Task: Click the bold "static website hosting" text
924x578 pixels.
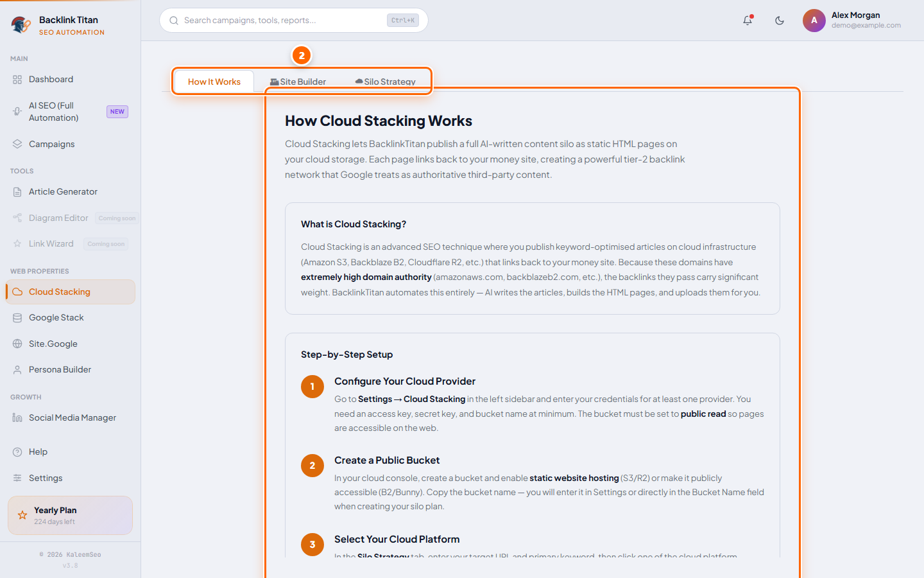Action: click(574, 478)
